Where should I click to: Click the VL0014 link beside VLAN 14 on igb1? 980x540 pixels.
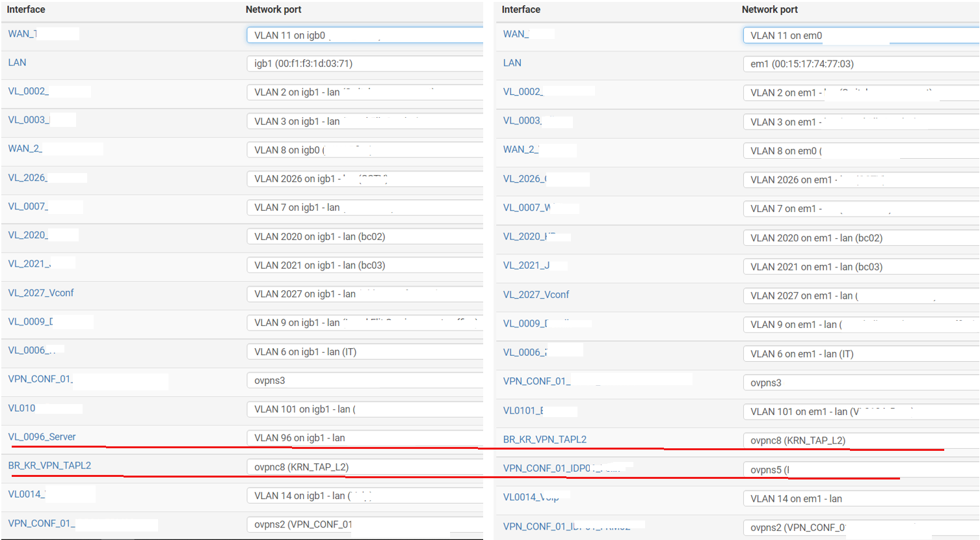(x=26, y=494)
